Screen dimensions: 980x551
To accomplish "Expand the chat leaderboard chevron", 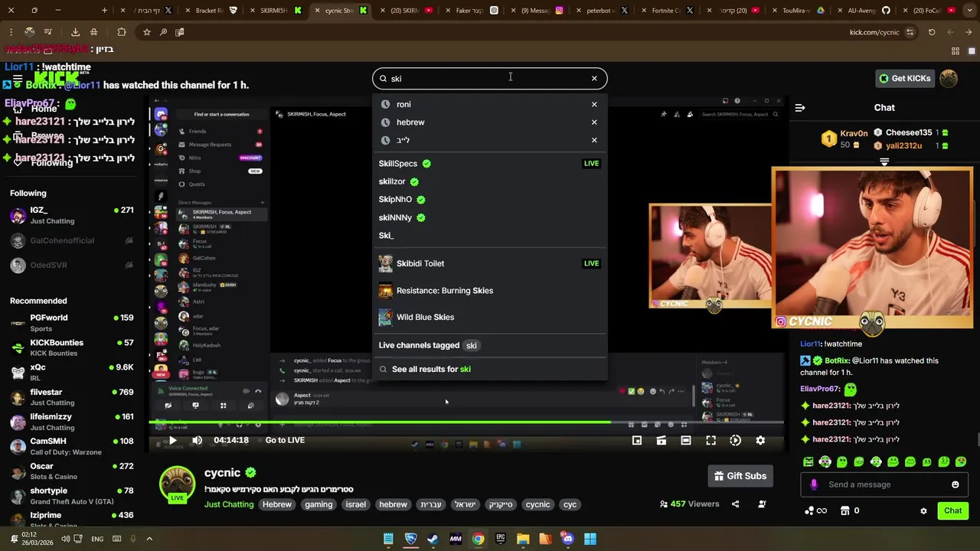I will (884, 162).
